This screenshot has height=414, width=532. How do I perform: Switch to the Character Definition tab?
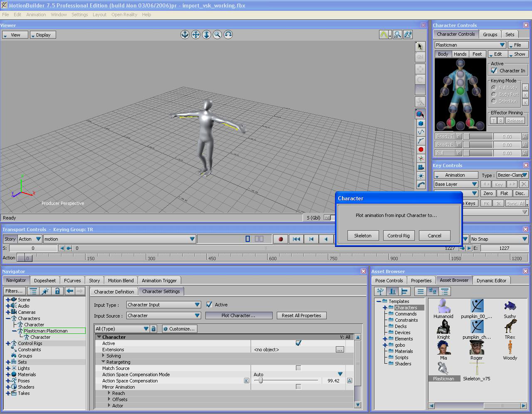(x=114, y=292)
